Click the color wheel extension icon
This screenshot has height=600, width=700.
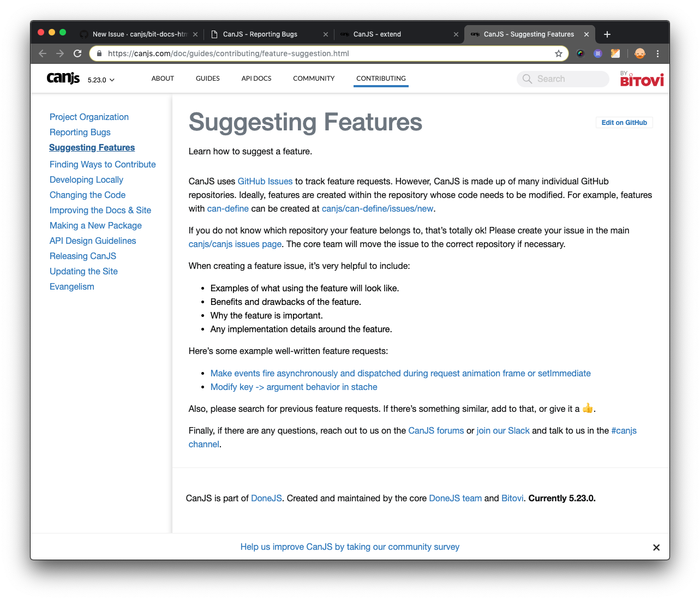point(579,53)
